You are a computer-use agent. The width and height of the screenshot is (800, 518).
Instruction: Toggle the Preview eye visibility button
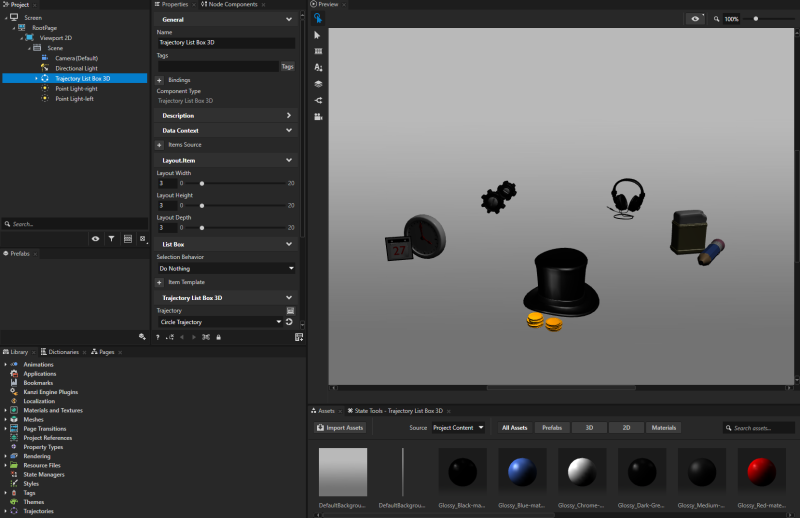696,19
